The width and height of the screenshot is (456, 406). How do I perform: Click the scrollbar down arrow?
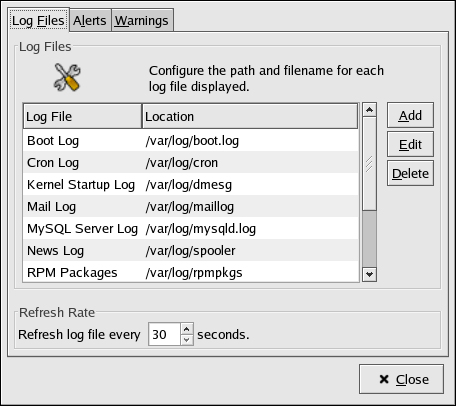[x=369, y=274]
